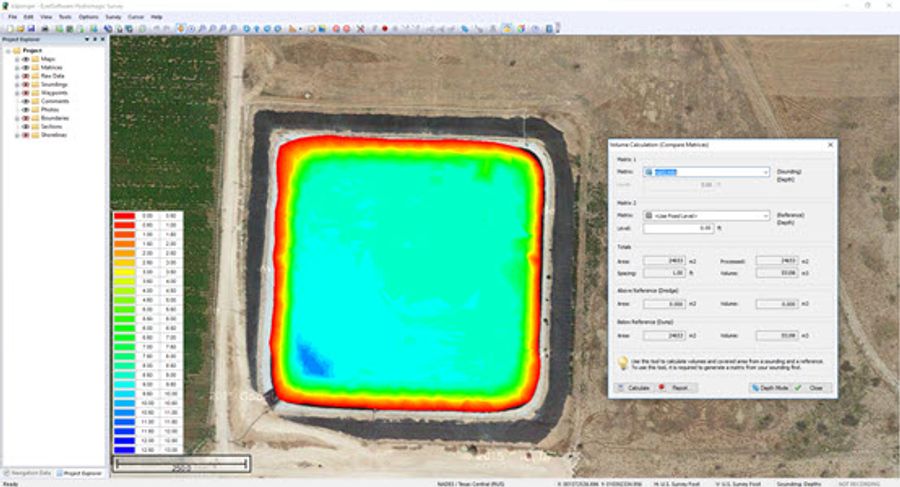The height and width of the screenshot is (487, 900).
Task: Click the NOT RECORDING status indicator
Action: click(x=859, y=484)
